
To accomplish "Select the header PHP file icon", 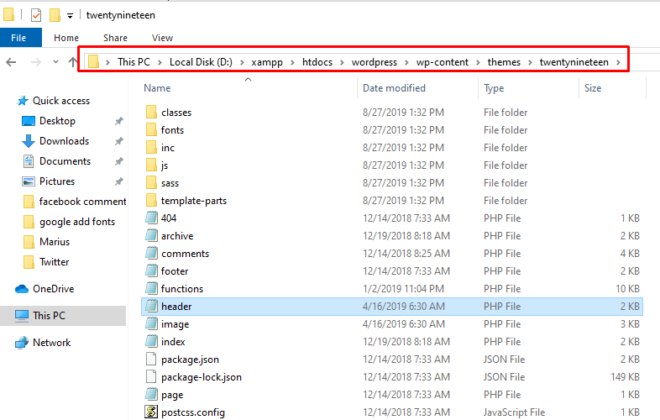I will point(151,306).
